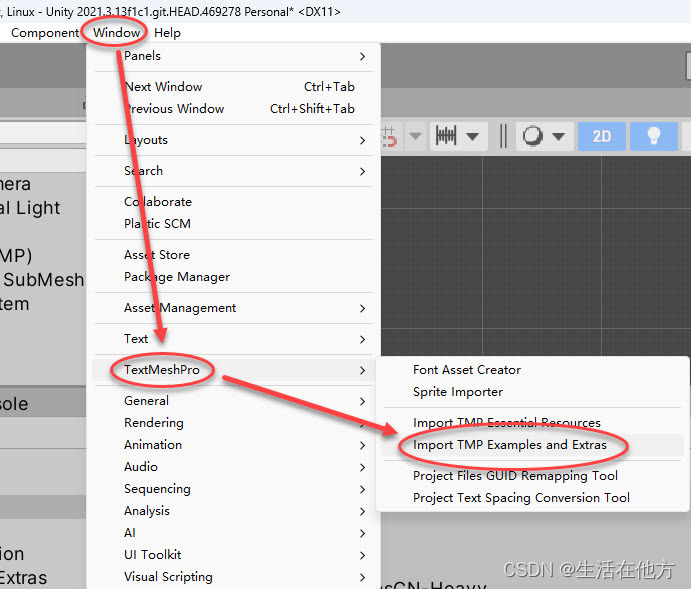Open snap increment dropdown arrow
The width and height of the screenshot is (691, 589).
coord(473,136)
